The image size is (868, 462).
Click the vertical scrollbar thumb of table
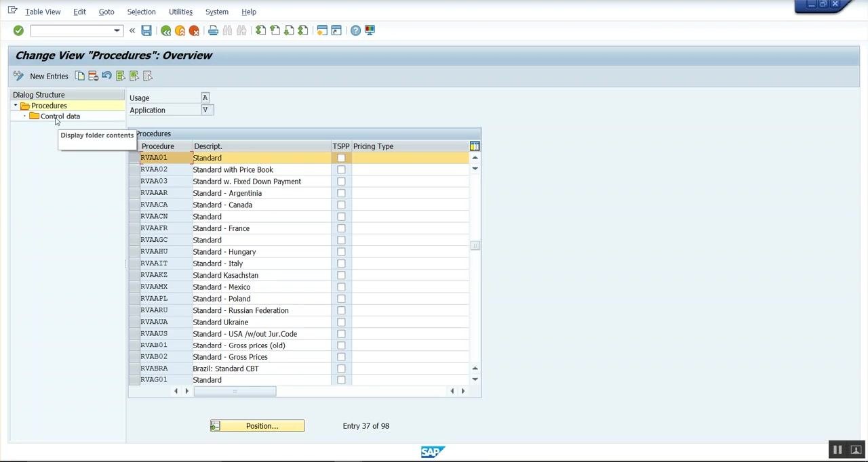click(x=475, y=246)
